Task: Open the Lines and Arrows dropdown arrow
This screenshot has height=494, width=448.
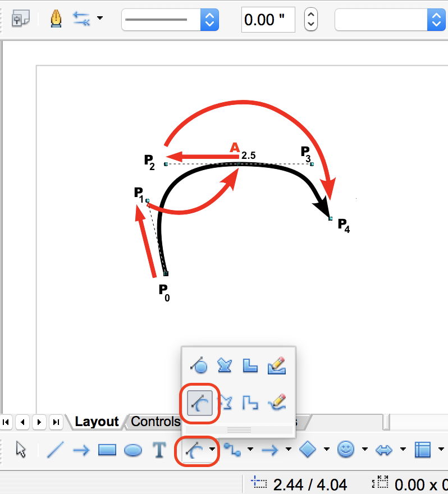Action: click(x=288, y=449)
